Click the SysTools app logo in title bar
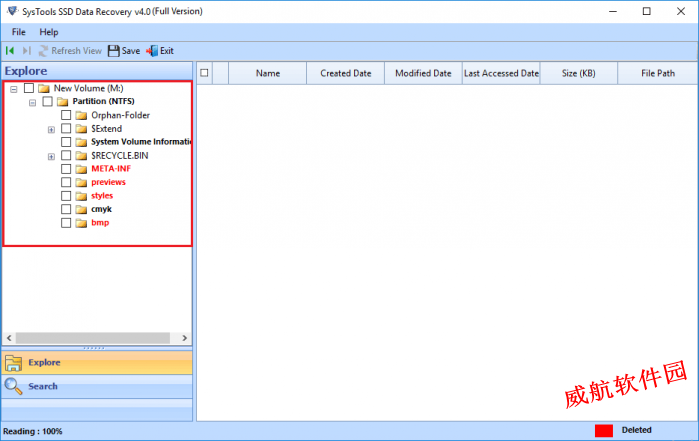Viewport: 699px width, 441px height. click(12, 11)
